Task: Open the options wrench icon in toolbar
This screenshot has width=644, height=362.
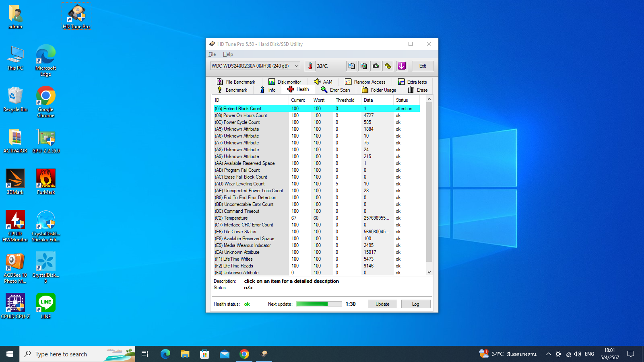Action: [x=388, y=66]
